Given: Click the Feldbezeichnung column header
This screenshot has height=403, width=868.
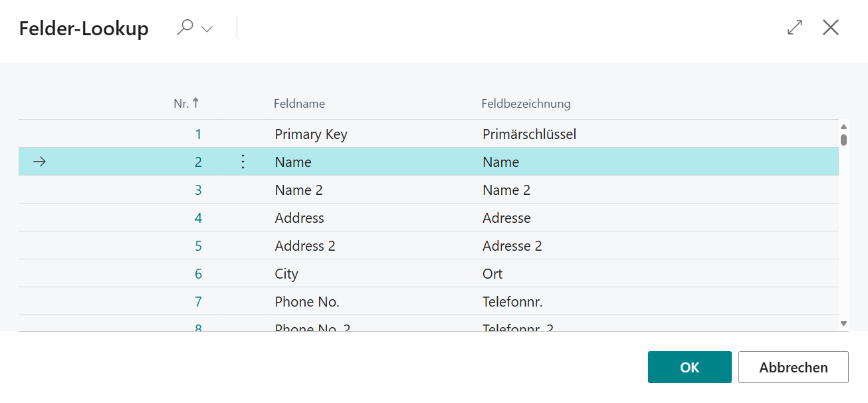Looking at the screenshot, I should [x=526, y=103].
